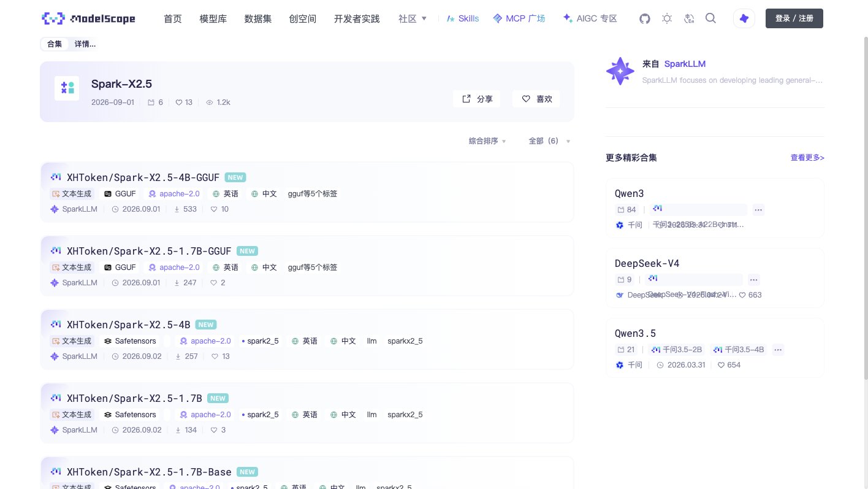The height and width of the screenshot is (489, 868).
Task: Click download icon in Spark-X2.5-1.7B-GGUF row
Action: pos(178,283)
